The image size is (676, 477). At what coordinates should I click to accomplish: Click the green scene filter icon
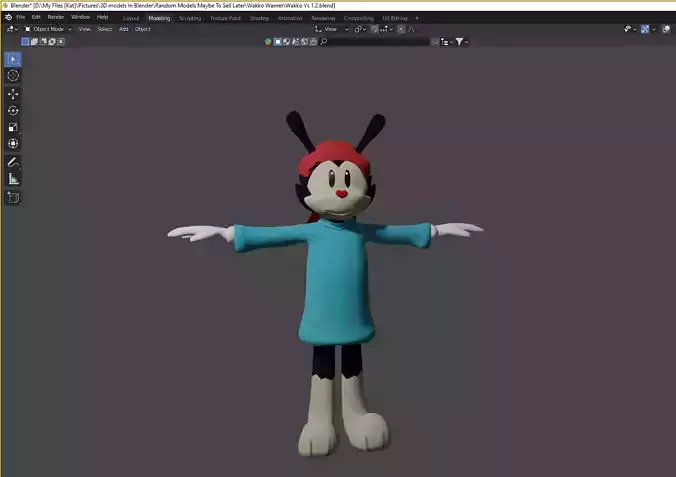click(x=268, y=41)
